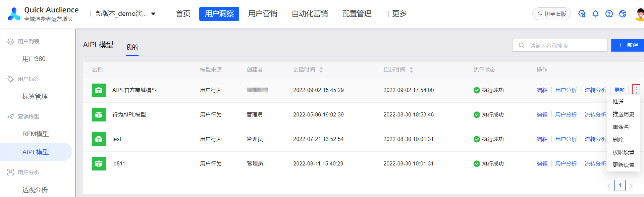Viewport: 644px width, 197px height.
Task: Open the 自动化营销 navigation tab
Action: click(310, 14)
